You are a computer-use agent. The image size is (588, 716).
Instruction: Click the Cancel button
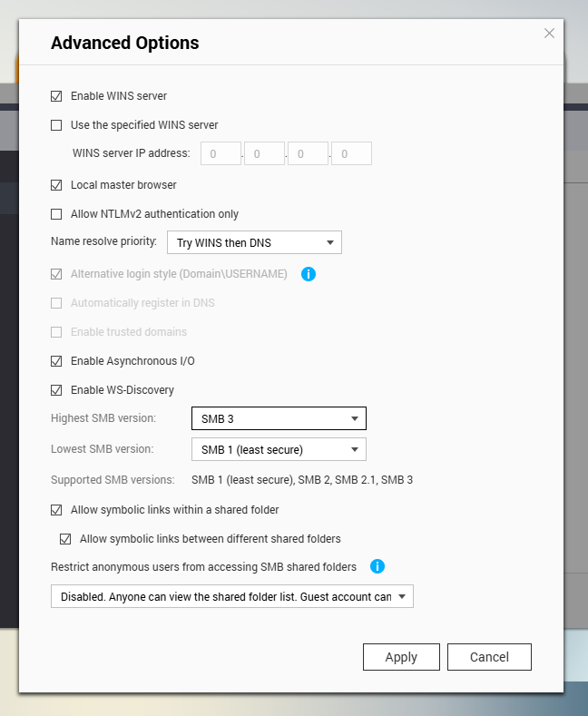click(x=489, y=657)
